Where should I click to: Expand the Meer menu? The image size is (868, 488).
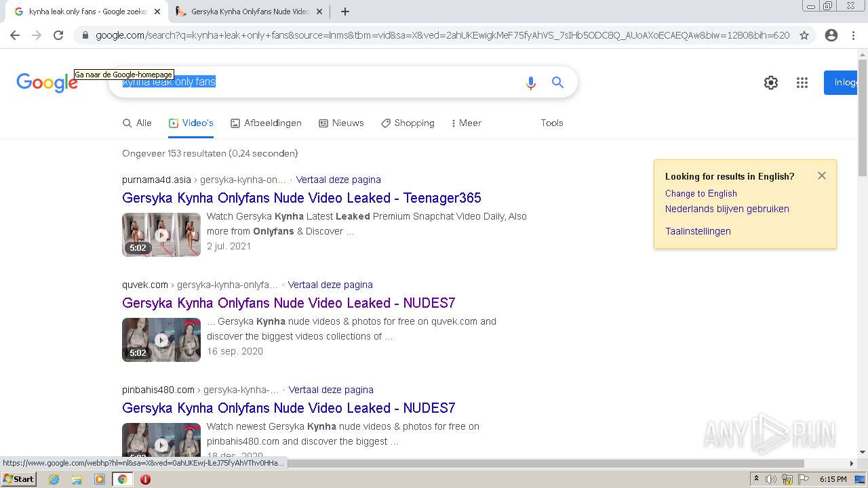pos(466,123)
